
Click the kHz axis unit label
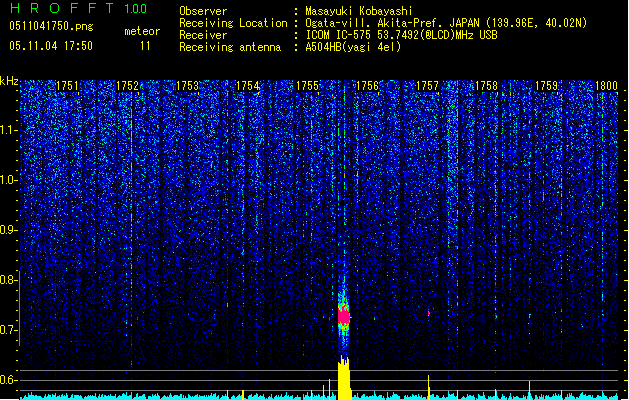point(9,81)
